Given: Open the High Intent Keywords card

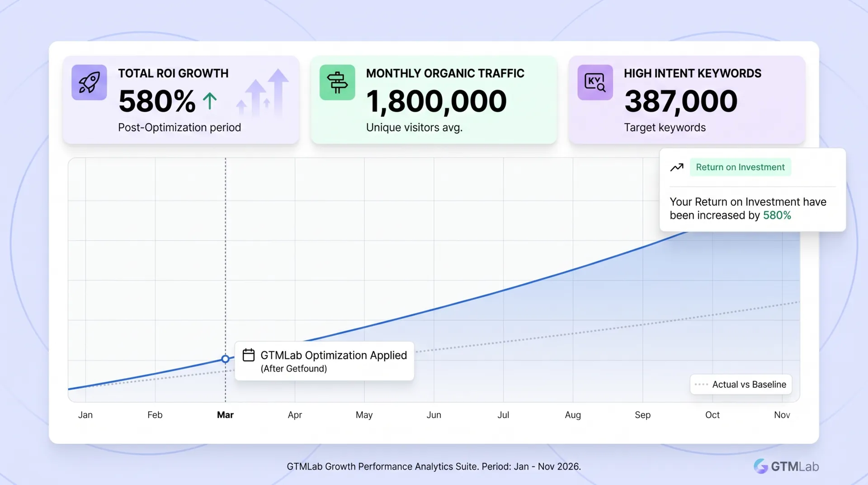Looking at the screenshot, I should [x=687, y=100].
